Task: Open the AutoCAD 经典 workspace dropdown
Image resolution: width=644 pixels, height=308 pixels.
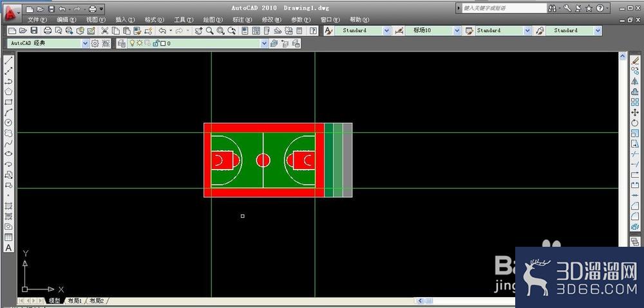Action: pos(86,43)
